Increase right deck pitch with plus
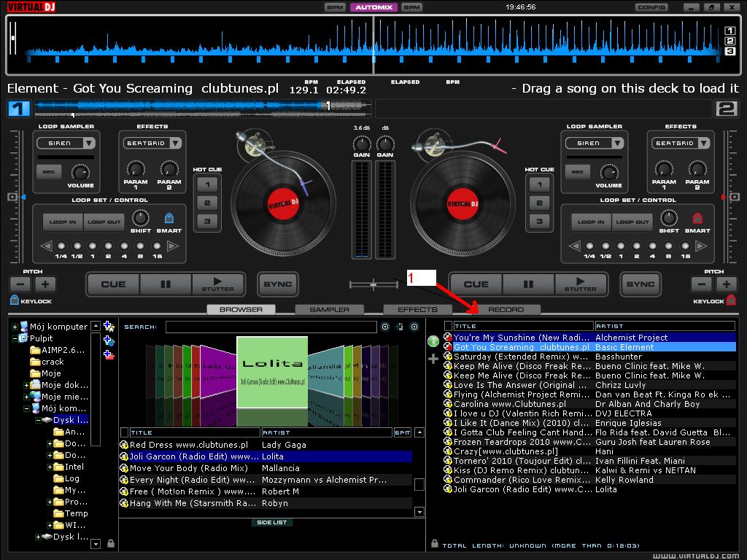 [x=726, y=285]
